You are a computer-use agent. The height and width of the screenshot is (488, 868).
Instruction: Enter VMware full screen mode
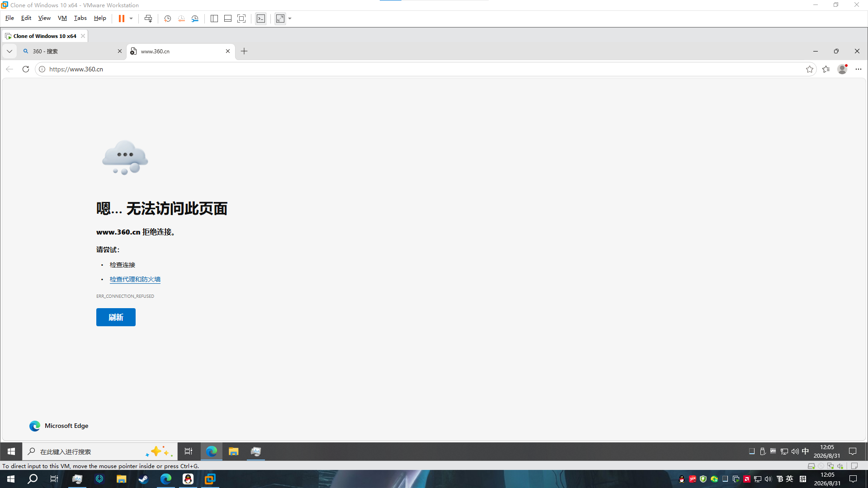pyautogui.click(x=241, y=19)
